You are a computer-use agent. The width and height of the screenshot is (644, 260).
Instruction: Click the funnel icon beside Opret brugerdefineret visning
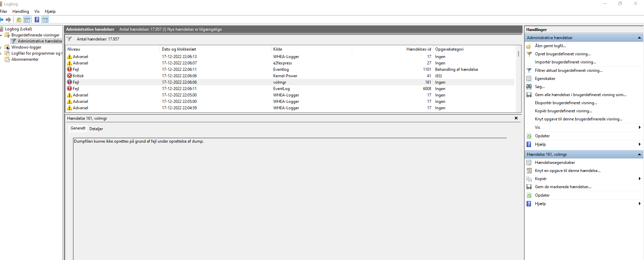[529, 54]
